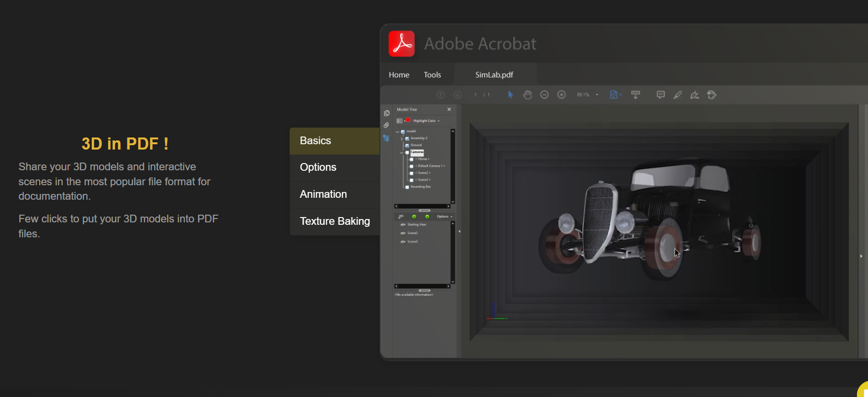Select the Cameras tree item label
This screenshot has height=397, width=868.
tap(417, 152)
